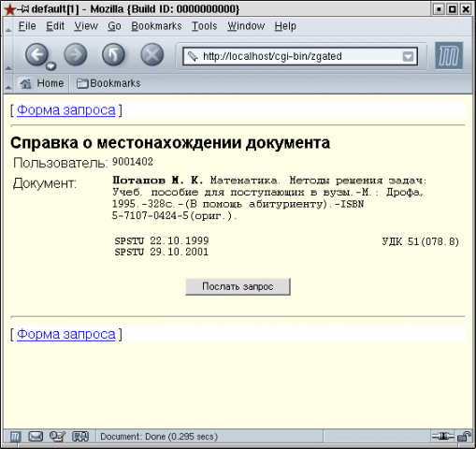Minimize the Mozilla window
476x449 pixels.
click(x=439, y=9)
